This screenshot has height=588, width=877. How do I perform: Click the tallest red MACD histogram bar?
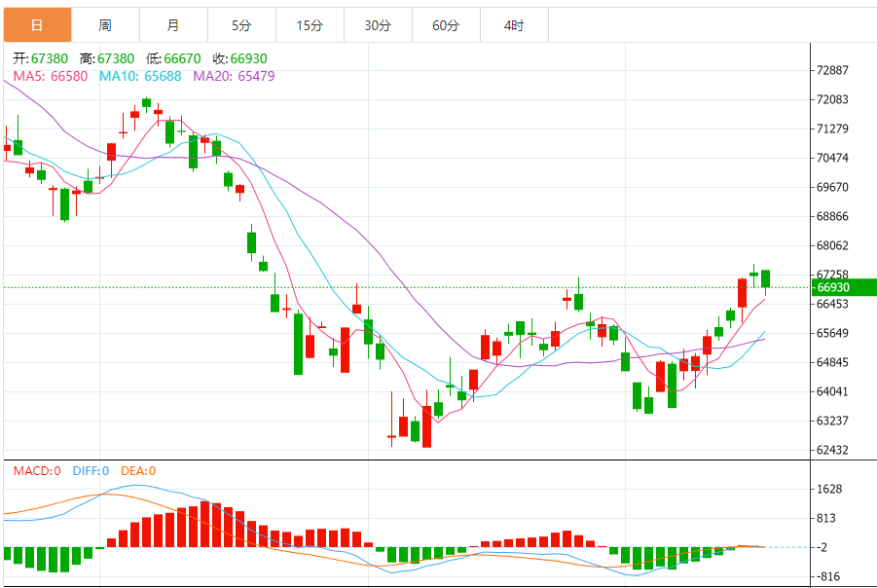(x=204, y=524)
